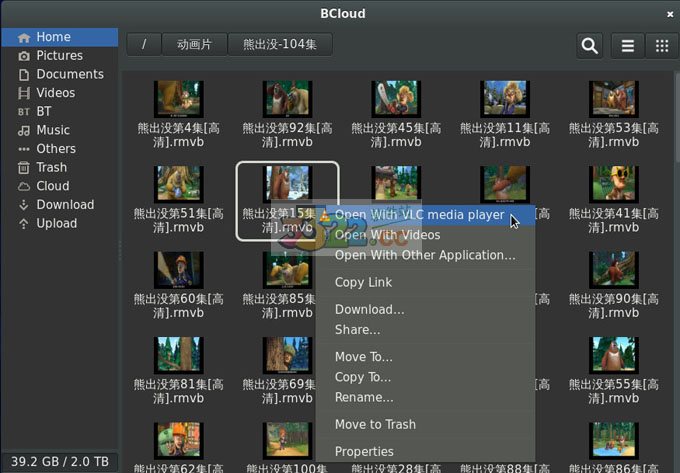Select video thumbnail 熊出没第51集
680x473 pixels.
coord(179,184)
